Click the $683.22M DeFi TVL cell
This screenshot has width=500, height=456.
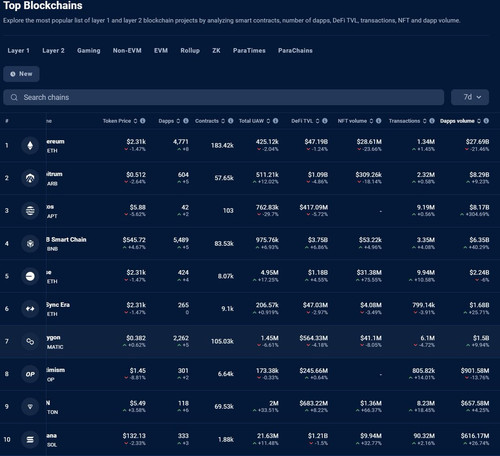pos(314,403)
